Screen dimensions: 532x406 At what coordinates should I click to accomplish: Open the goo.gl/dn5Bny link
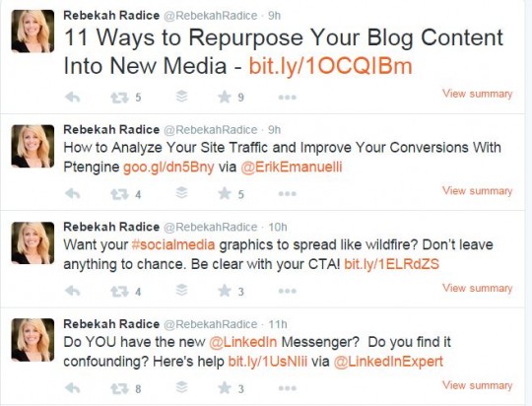168,167
